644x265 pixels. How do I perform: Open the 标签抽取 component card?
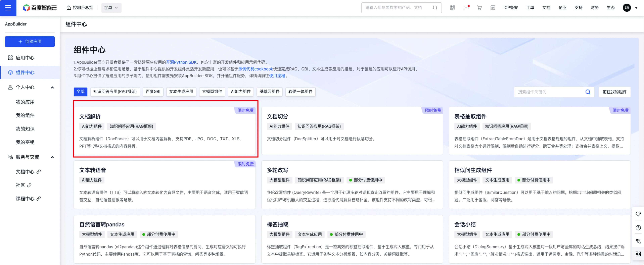pos(352,239)
